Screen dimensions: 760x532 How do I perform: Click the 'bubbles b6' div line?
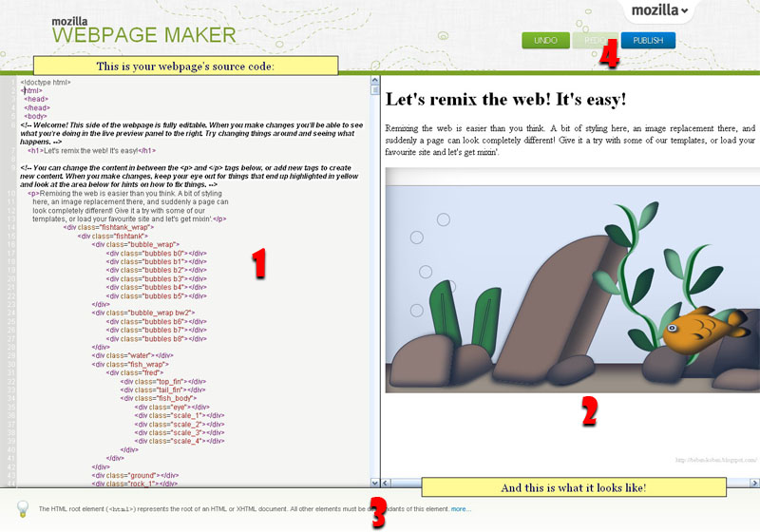tap(157, 322)
